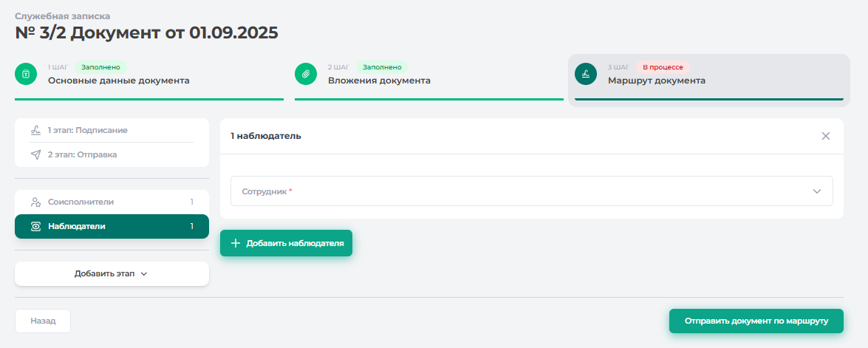Click the paperclip icon of step 2
868x348 pixels.
coord(306,74)
